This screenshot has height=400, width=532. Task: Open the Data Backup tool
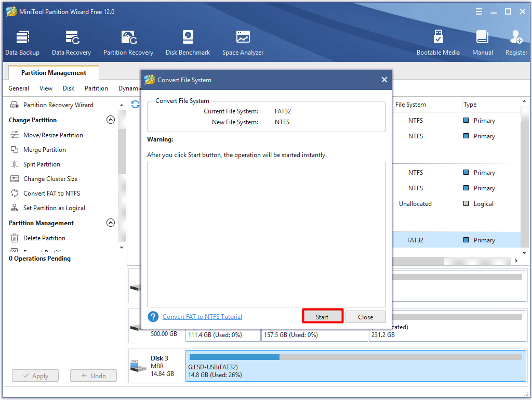click(22, 43)
